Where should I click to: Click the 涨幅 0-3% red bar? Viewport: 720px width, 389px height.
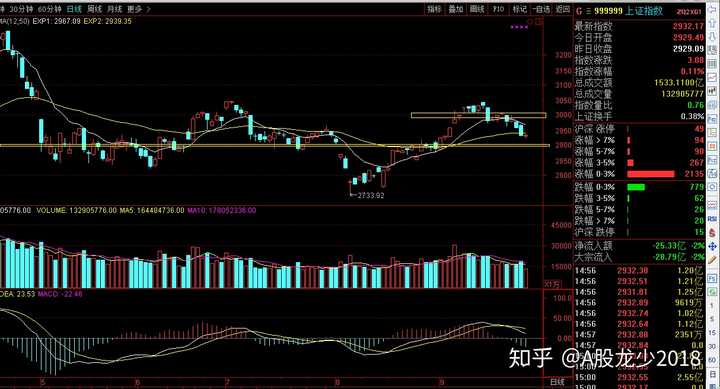coord(651,174)
